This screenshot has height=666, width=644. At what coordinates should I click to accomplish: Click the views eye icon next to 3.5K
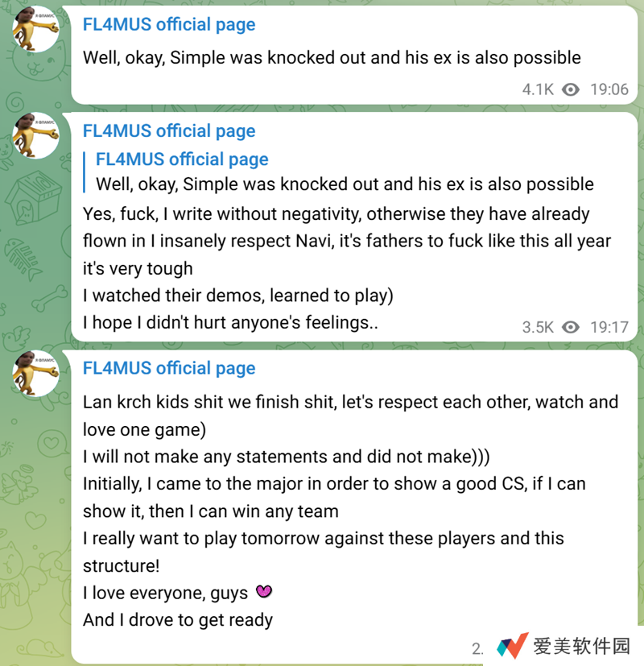pyautogui.click(x=571, y=327)
